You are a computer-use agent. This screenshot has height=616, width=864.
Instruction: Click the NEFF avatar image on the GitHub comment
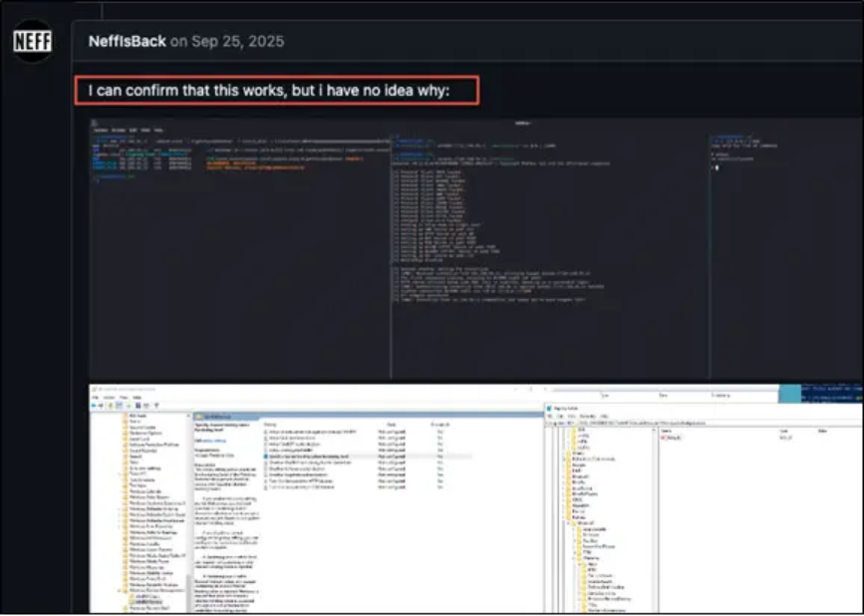tap(31, 42)
